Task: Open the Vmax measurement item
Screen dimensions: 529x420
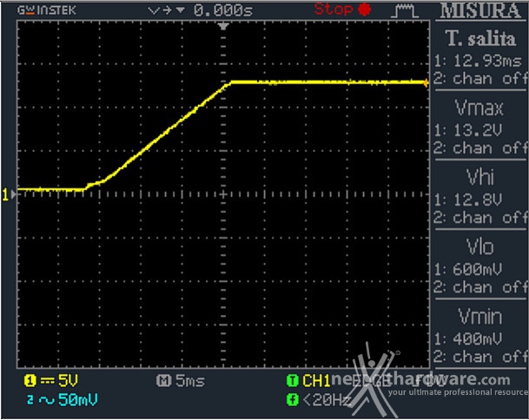Action: pyautogui.click(x=479, y=108)
